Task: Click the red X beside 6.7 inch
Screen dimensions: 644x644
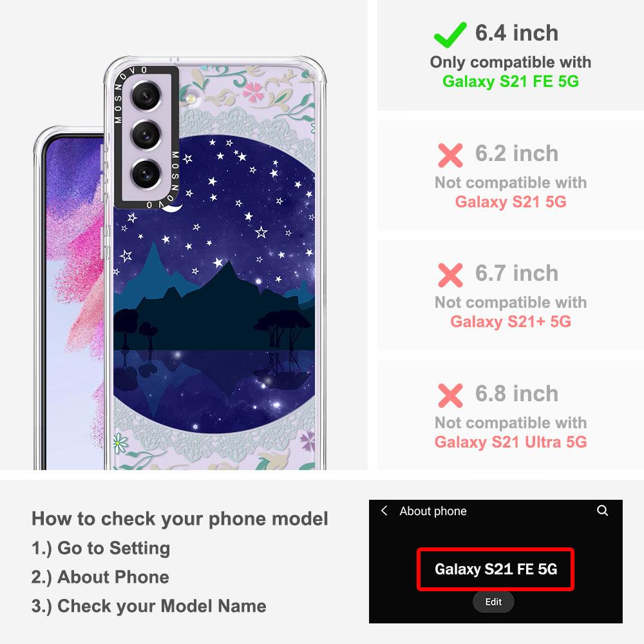Action: [450, 275]
